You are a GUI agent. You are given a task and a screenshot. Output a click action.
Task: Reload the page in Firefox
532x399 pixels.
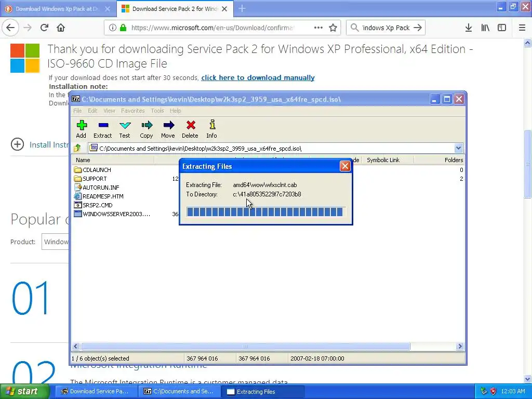44,28
